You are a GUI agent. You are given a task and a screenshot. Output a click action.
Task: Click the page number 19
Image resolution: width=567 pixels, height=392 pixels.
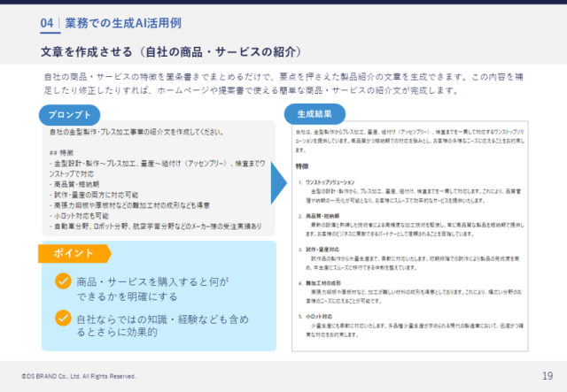pyautogui.click(x=548, y=376)
